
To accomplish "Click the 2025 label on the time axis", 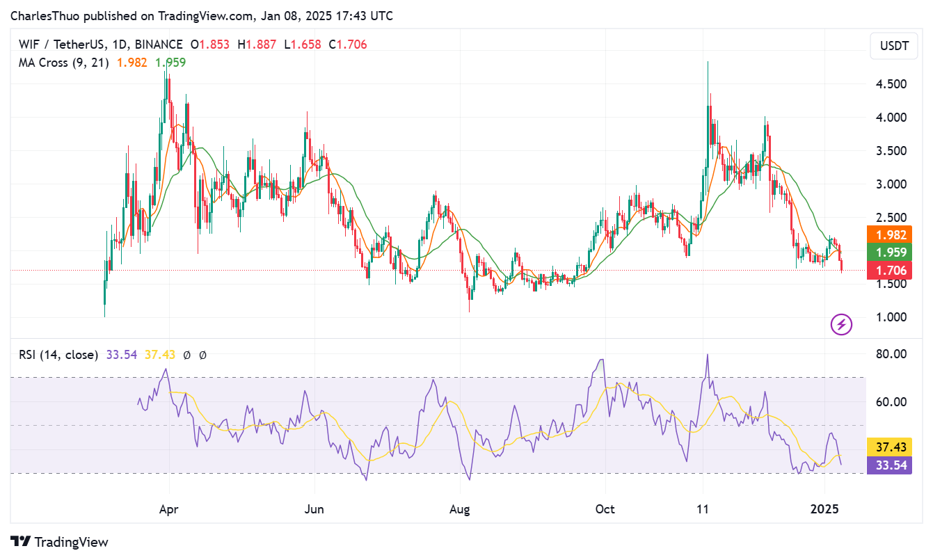I will pyautogui.click(x=826, y=509).
